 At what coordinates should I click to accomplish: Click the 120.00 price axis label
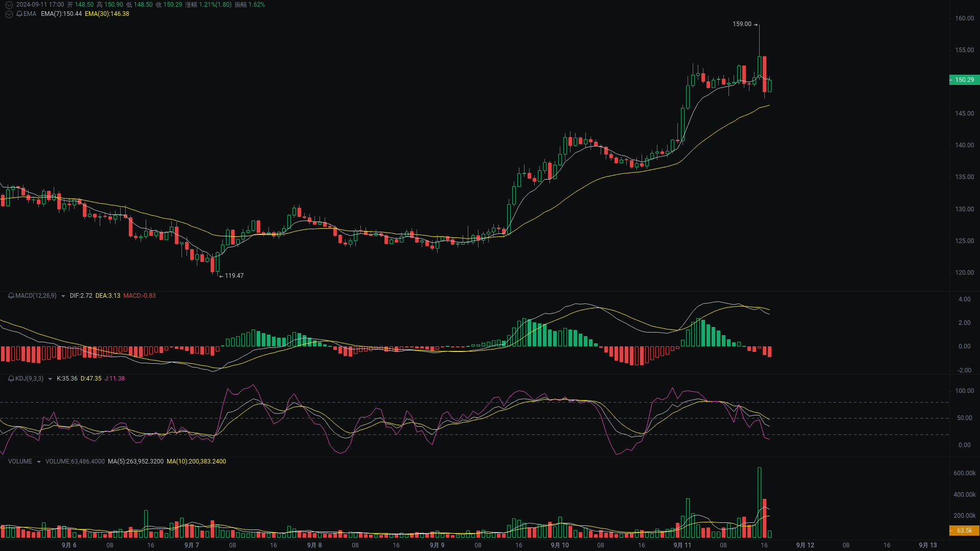(965, 273)
